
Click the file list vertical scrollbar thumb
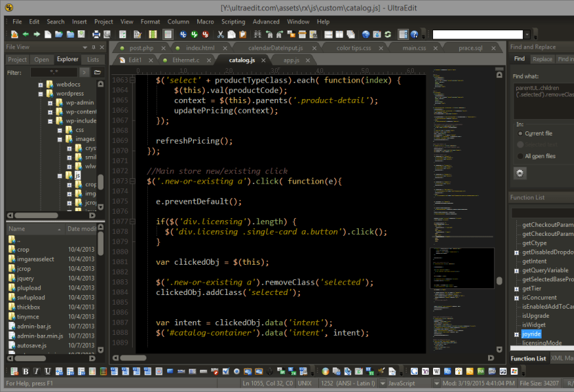point(100,243)
